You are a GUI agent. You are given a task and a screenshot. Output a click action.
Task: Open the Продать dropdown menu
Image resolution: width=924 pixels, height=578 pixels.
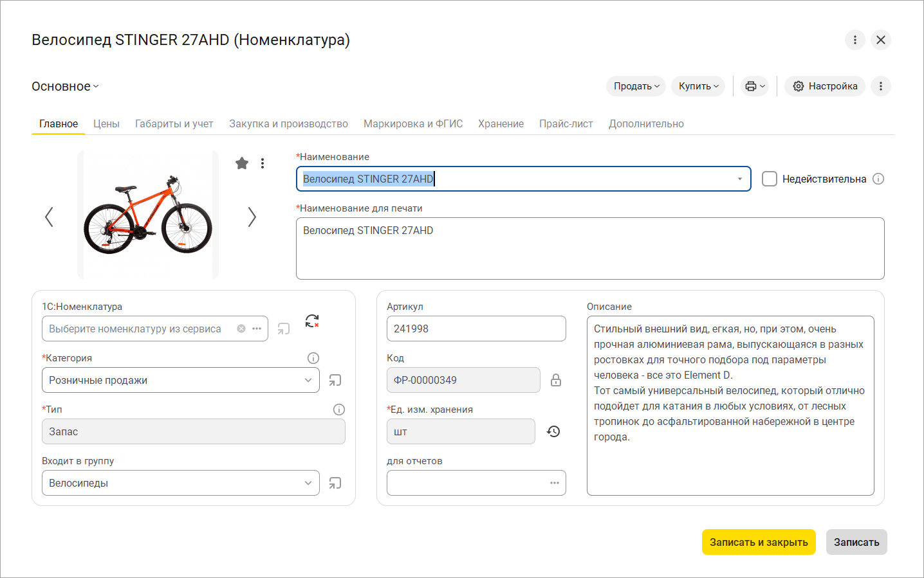point(636,86)
